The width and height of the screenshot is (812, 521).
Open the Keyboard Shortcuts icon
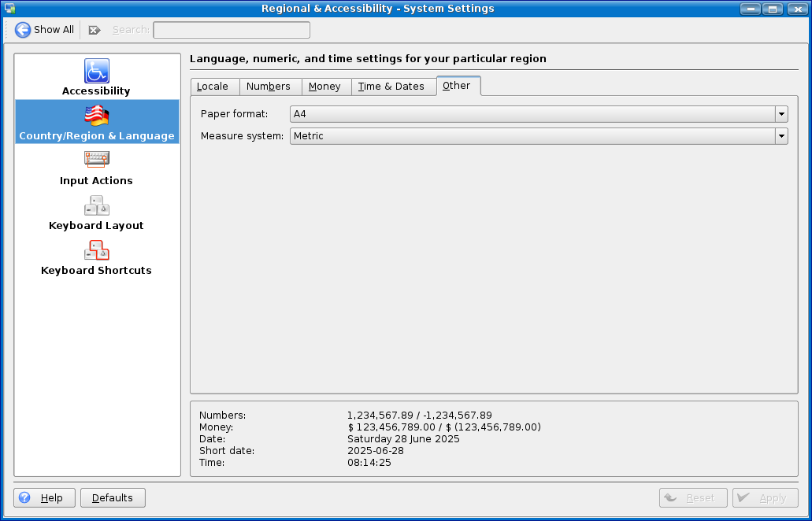(x=97, y=250)
